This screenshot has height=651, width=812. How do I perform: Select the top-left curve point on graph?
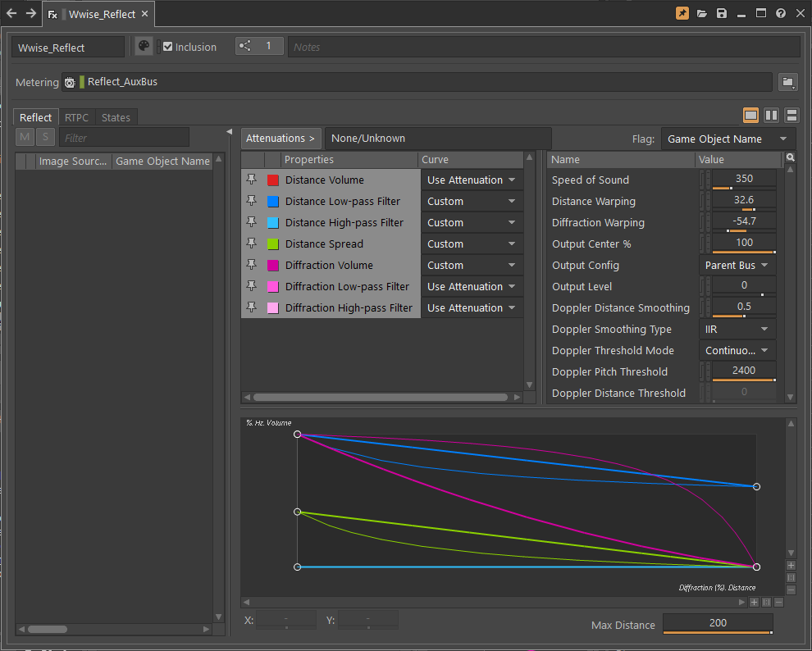(x=297, y=435)
